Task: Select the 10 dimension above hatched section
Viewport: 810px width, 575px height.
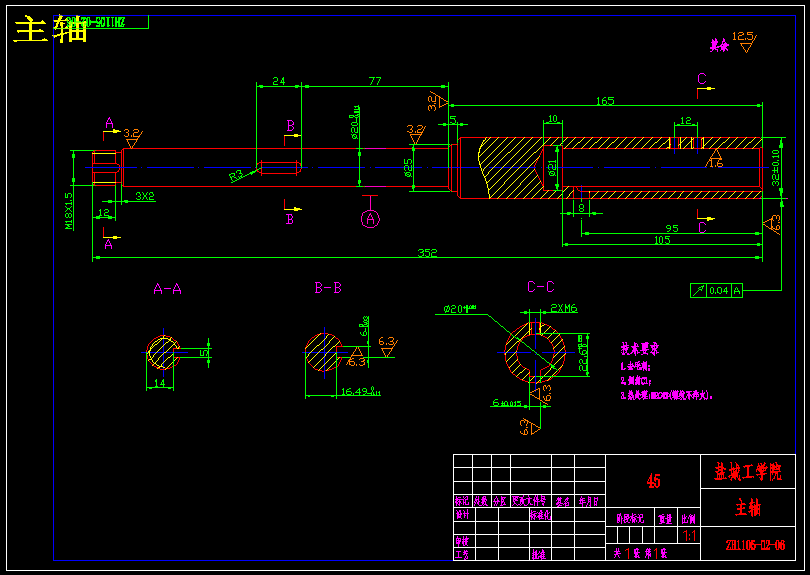Action: (553, 119)
